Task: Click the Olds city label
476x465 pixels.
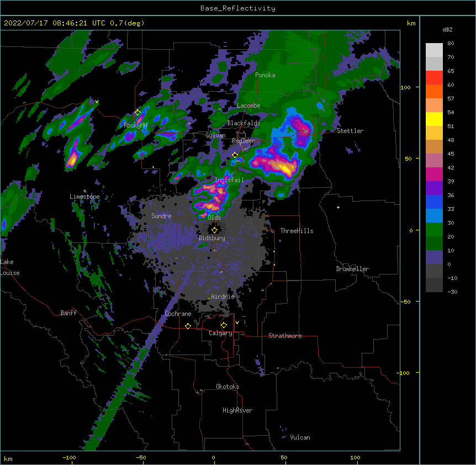Action: tap(214, 218)
